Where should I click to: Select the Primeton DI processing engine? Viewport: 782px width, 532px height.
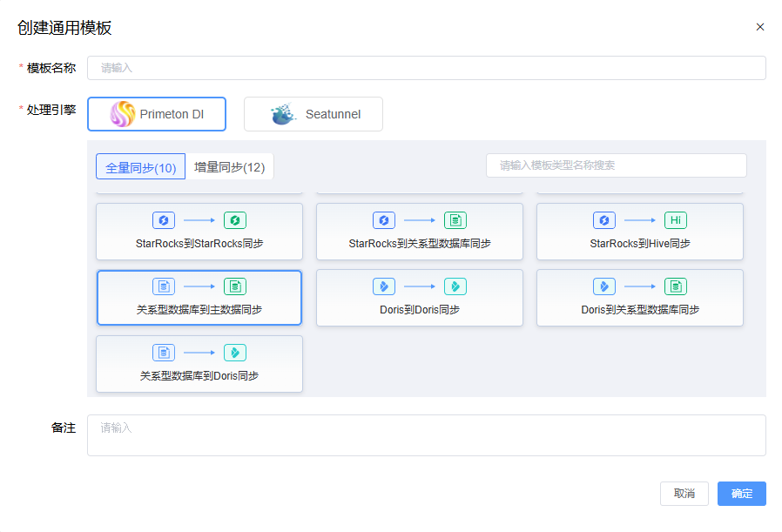157,113
